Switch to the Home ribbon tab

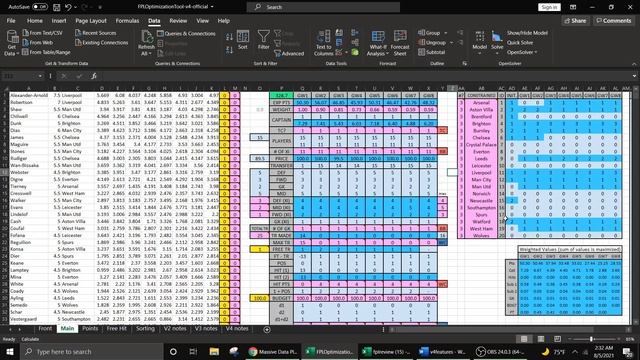[35, 20]
